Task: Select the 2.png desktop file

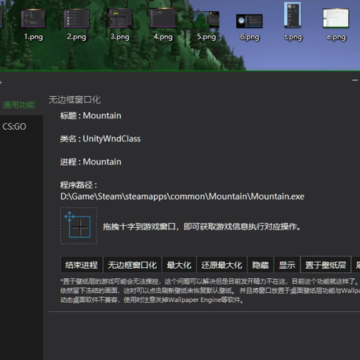Action: 77,25
